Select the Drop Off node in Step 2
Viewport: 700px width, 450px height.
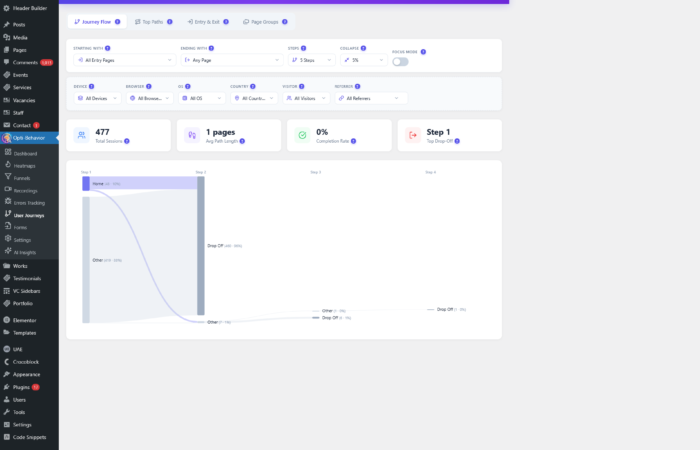(x=201, y=246)
